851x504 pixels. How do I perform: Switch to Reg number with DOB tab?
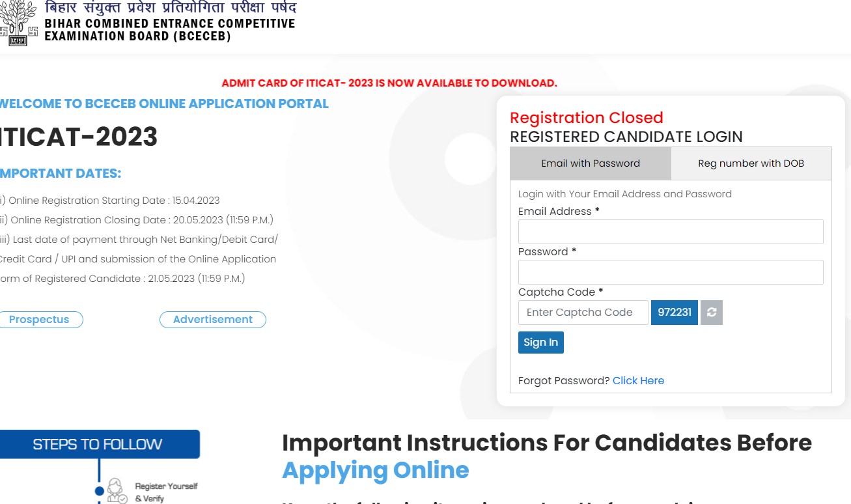click(751, 163)
